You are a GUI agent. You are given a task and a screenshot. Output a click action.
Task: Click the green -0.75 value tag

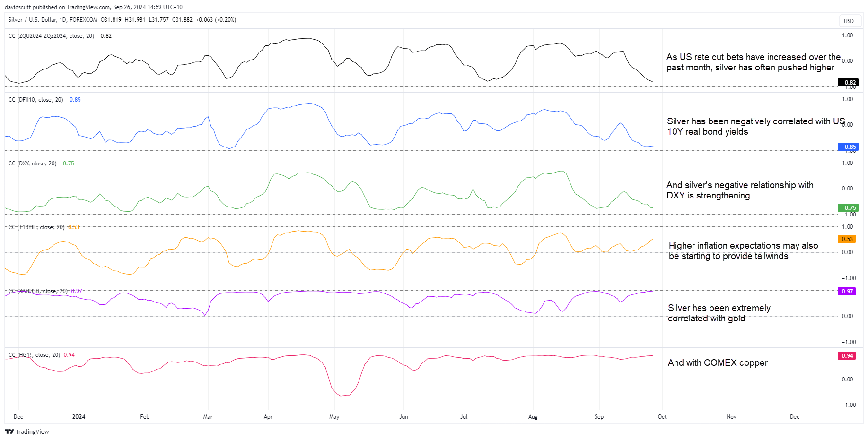tap(848, 208)
